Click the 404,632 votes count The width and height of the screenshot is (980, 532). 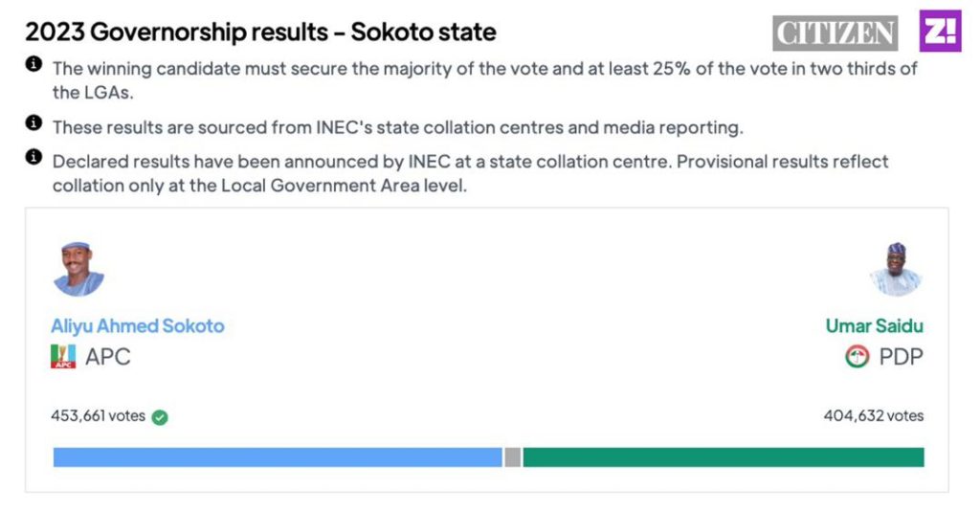click(x=874, y=416)
